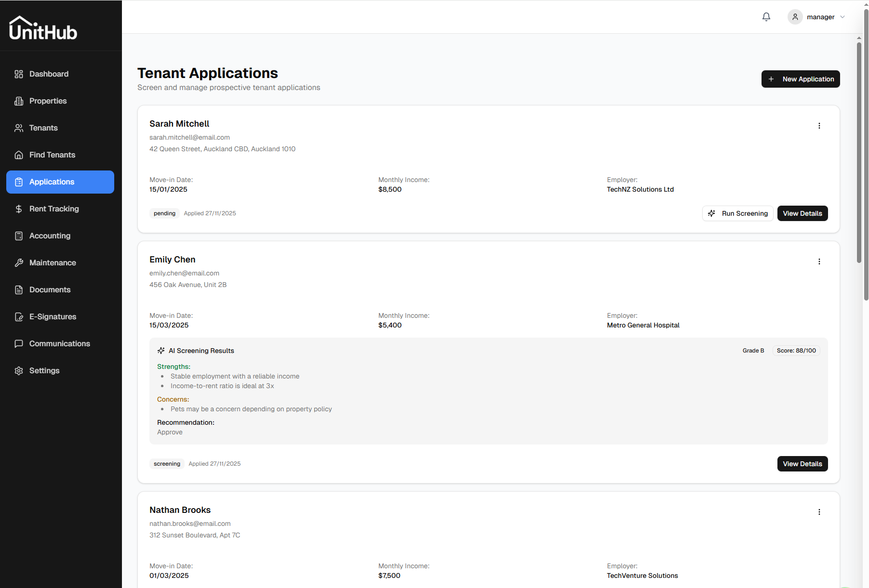The width and height of the screenshot is (869, 588).
Task: Click the Rent Tracking dollar icon
Action: 19,209
